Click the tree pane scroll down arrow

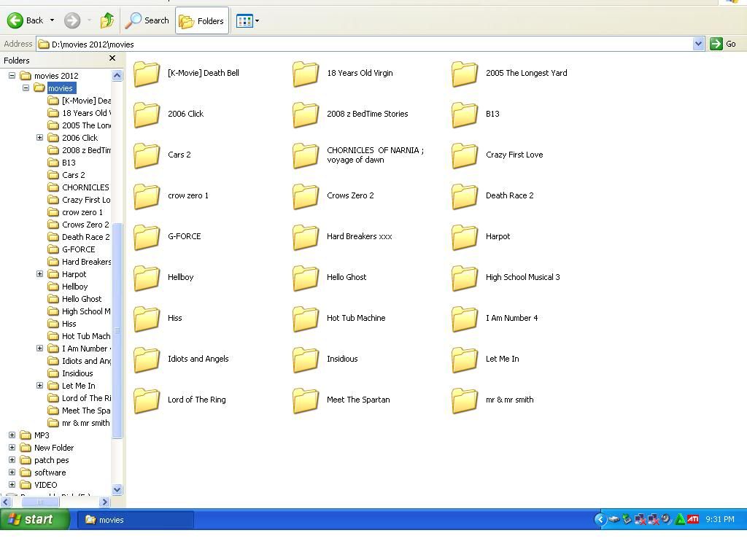coord(117,489)
